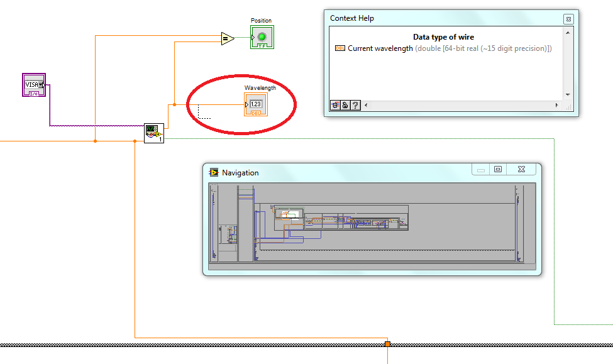This screenshot has width=613, height=364.
Task: Maximize the Navigation window
Action: (498, 169)
